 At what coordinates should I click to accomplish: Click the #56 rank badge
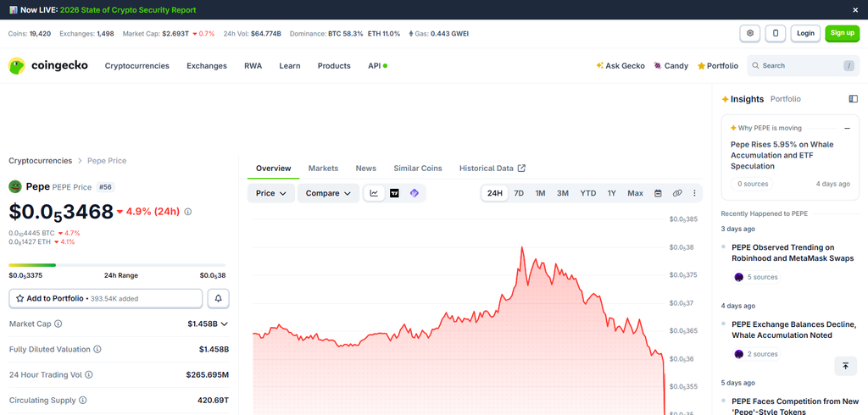tap(105, 187)
